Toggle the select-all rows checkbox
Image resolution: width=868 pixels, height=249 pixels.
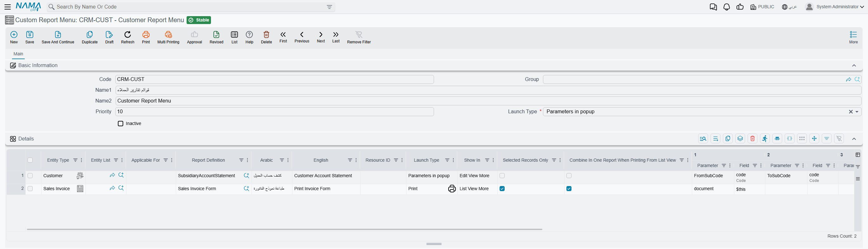point(30,160)
